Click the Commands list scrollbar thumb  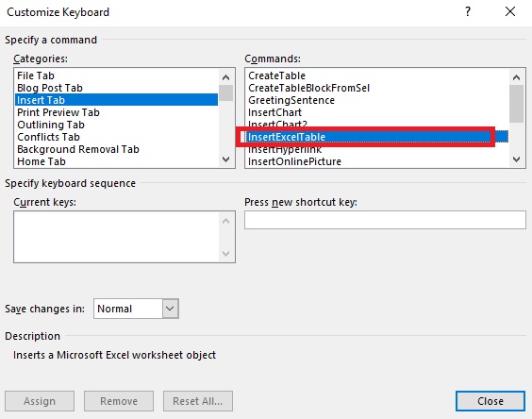click(516, 104)
